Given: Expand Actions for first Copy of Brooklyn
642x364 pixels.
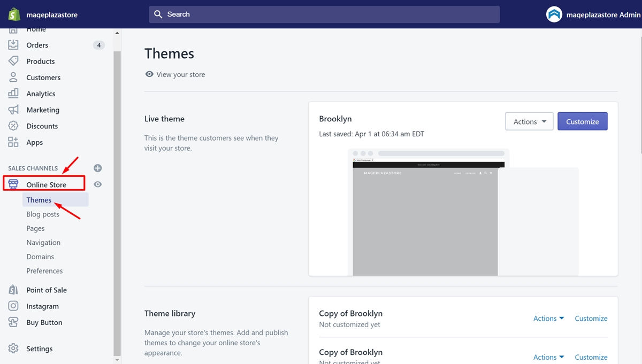Looking at the screenshot, I should [548, 318].
